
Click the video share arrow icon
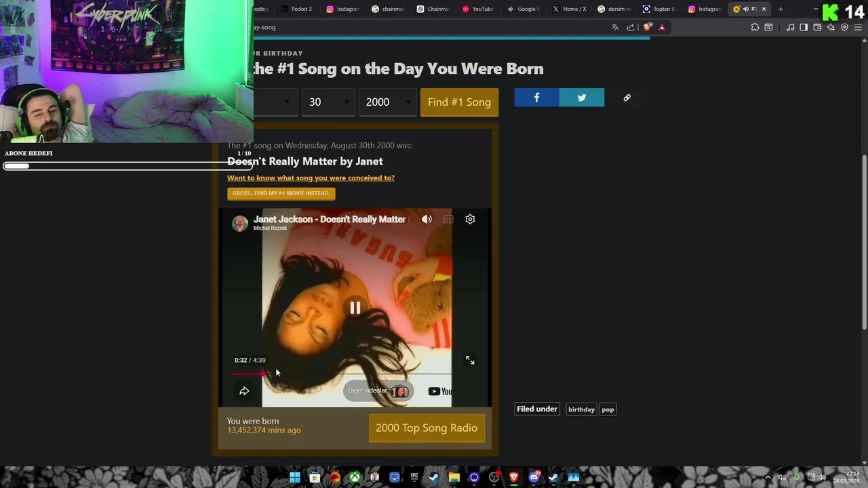[x=244, y=391]
